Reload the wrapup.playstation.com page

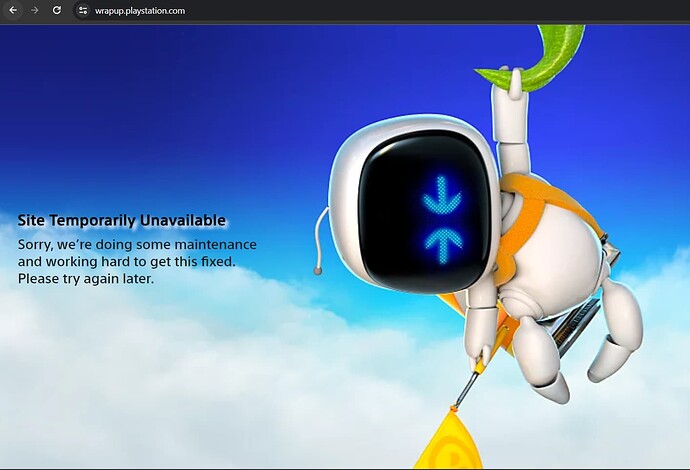coord(57,10)
